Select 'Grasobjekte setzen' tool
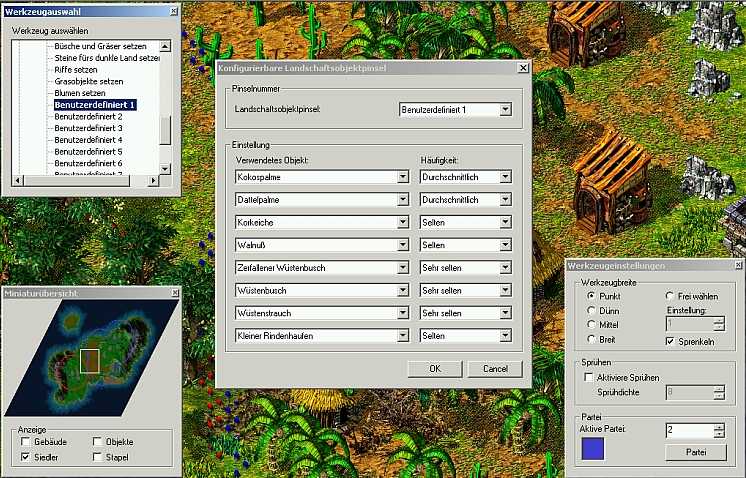 (x=88, y=81)
